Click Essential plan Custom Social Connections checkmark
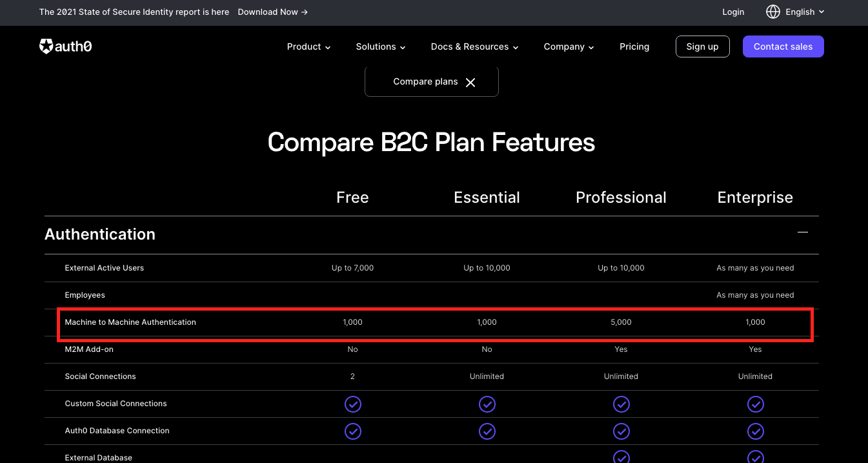 click(487, 404)
